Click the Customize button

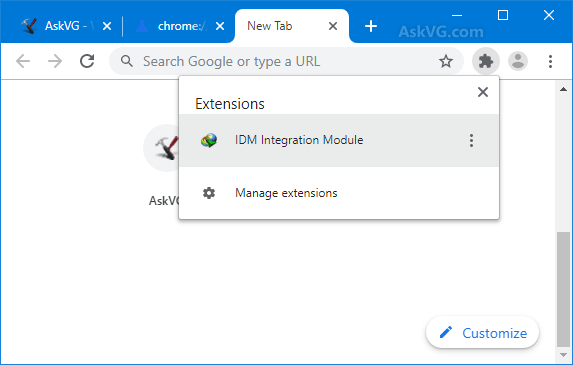(x=482, y=332)
